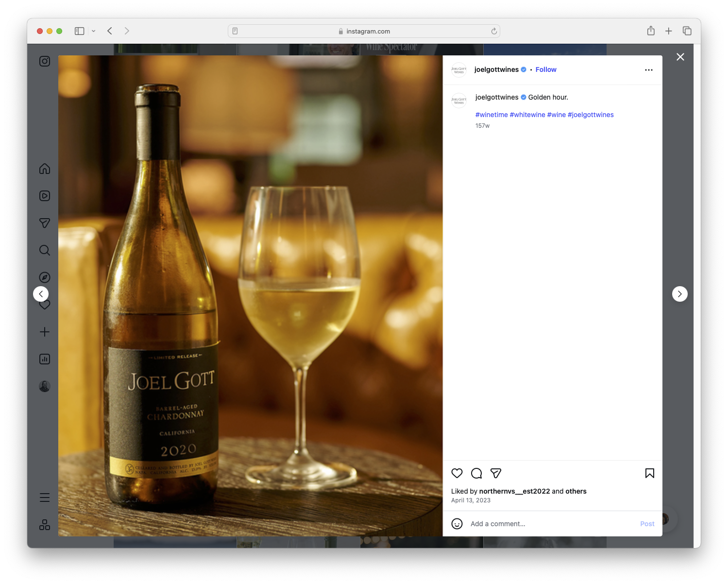This screenshot has height=584, width=728.
Task: Go to the next post arrow
Action: pyautogui.click(x=680, y=294)
